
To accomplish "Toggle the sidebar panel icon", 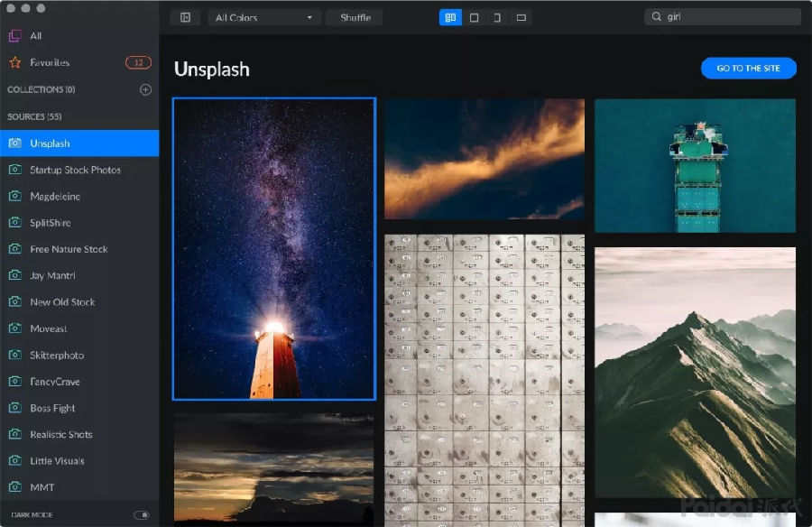I will [185, 17].
